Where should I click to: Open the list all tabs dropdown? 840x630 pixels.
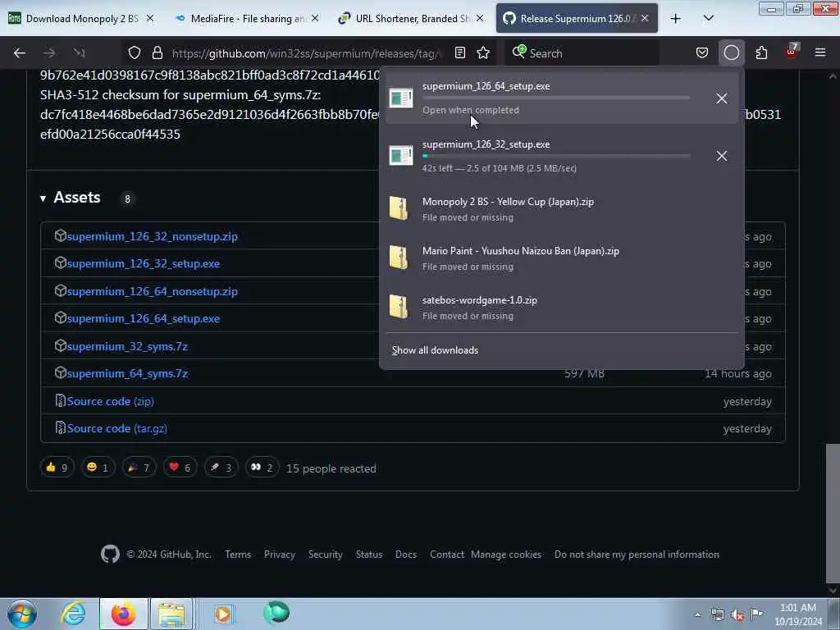708,19
